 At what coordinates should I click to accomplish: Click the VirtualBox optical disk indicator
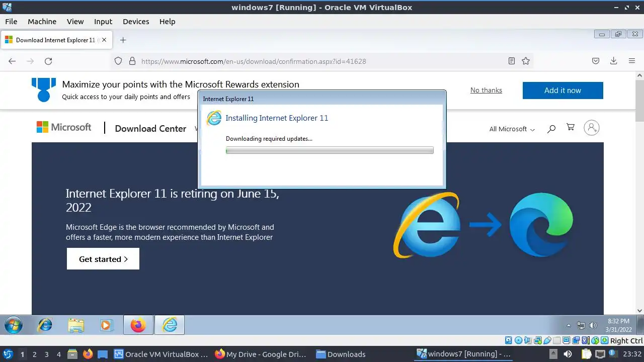[x=519, y=341]
